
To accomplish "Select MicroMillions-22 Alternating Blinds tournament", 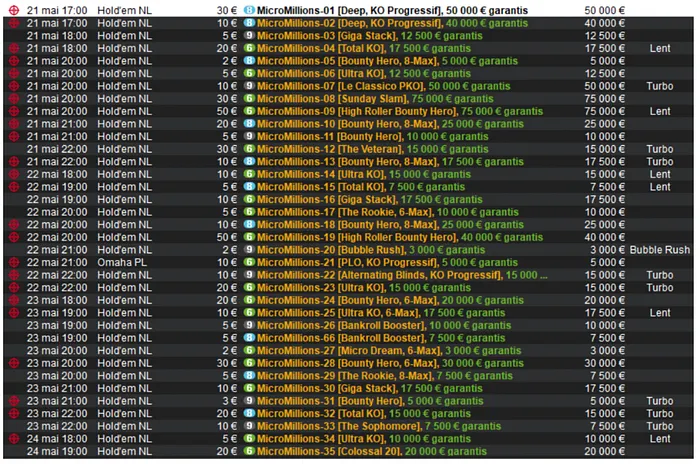I will click(x=402, y=275).
